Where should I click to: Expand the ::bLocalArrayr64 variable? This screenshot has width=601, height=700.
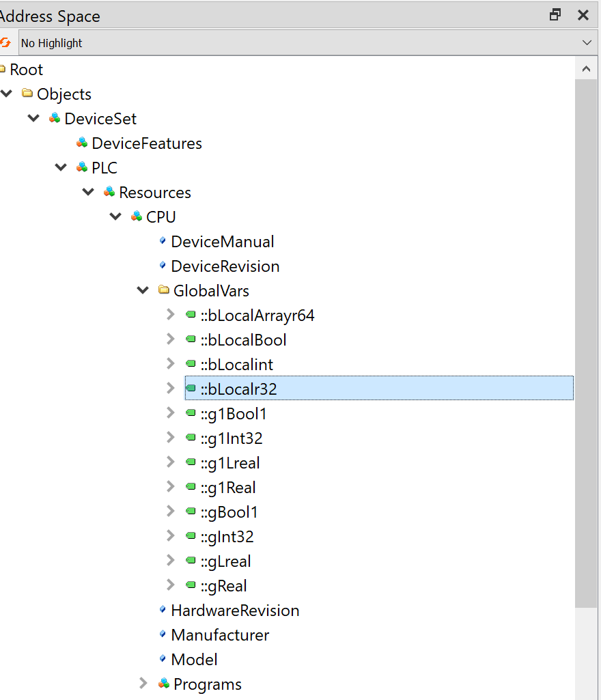[170, 314]
